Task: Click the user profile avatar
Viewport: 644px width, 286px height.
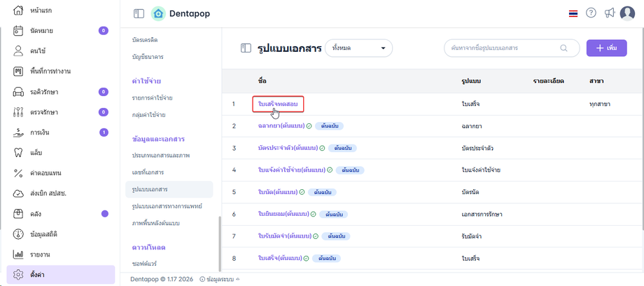Action: click(627, 13)
